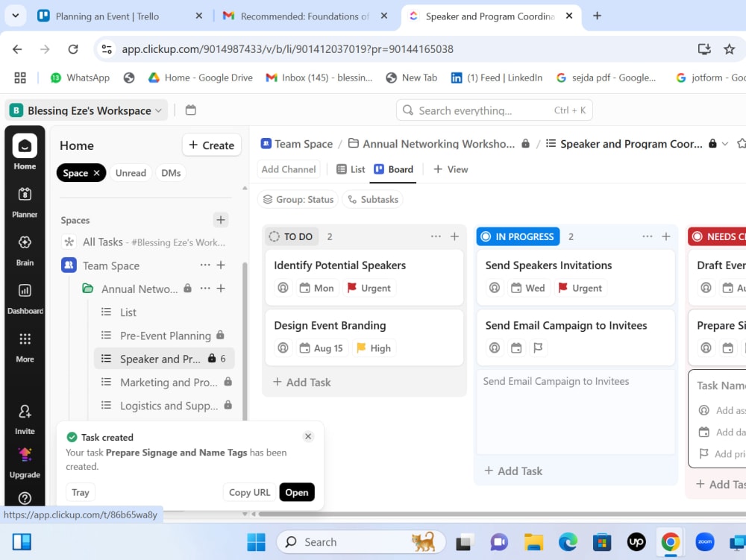
Task: Add item to Team Space with plus
Action: (221, 265)
